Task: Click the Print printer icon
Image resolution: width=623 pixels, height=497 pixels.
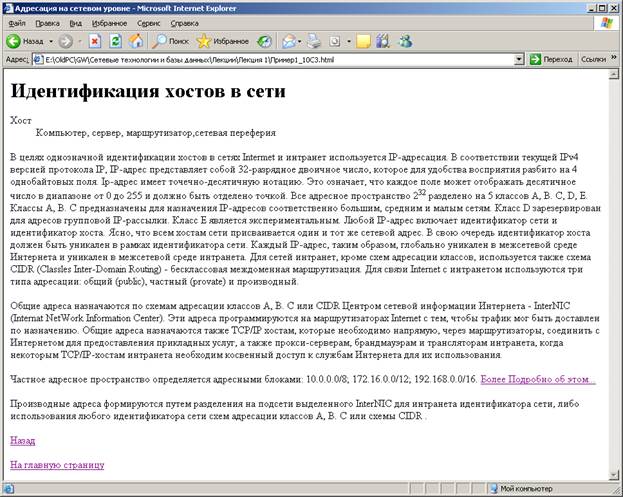Action: click(x=314, y=41)
